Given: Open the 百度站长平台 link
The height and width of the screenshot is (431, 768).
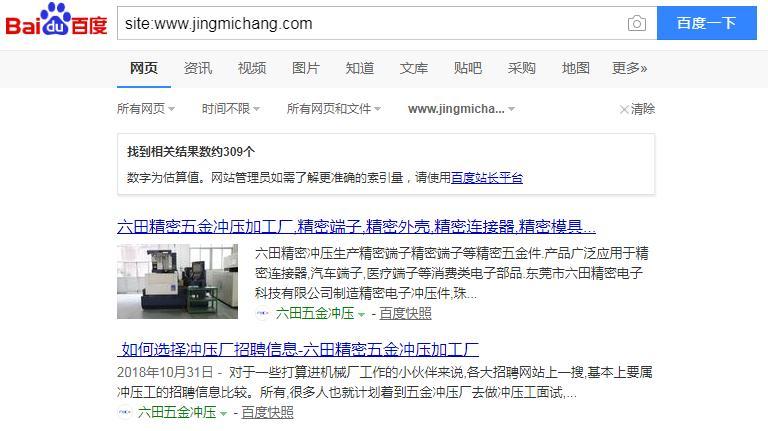Looking at the screenshot, I should tap(487, 177).
